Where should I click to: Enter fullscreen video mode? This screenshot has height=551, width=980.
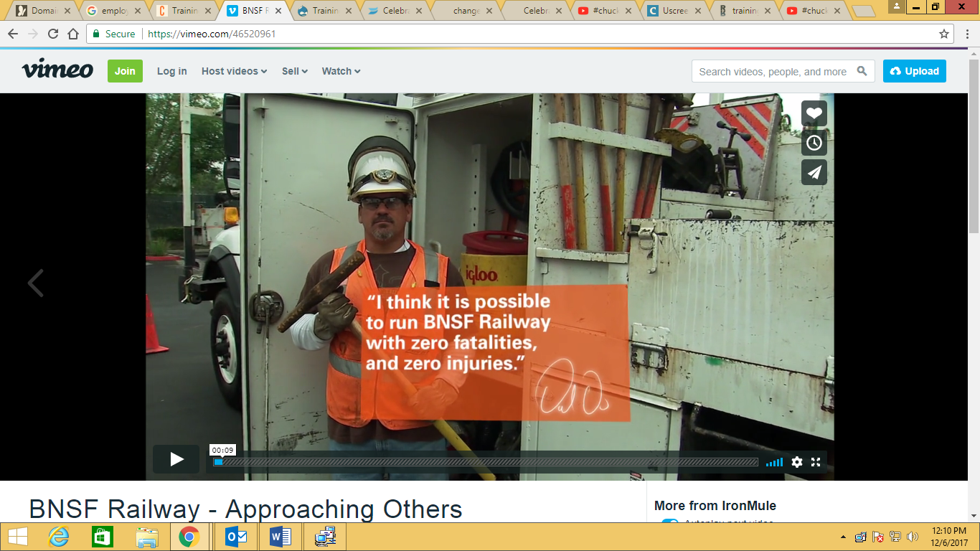pos(816,462)
